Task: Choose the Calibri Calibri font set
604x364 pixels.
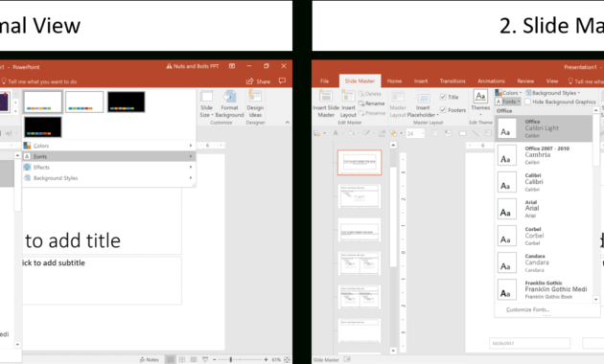Action: [x=544, y=182]
